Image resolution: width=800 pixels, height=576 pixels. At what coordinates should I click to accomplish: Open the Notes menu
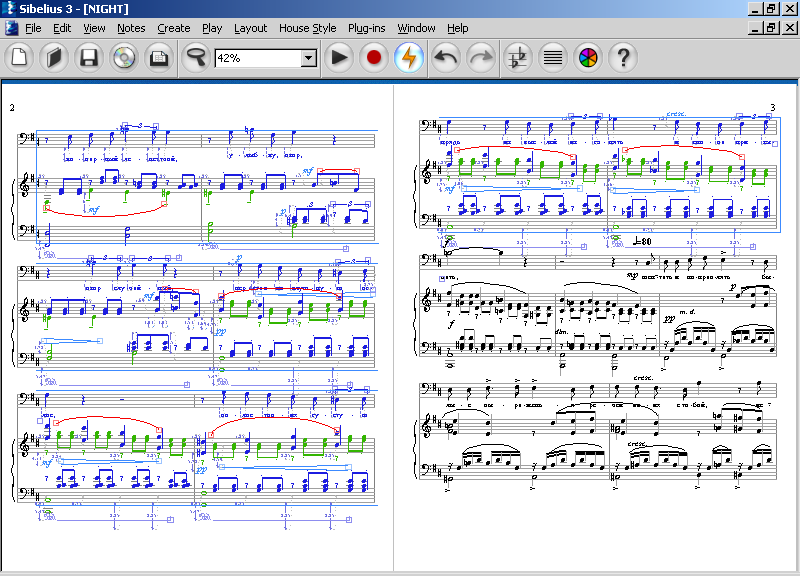pyautogui.click(x=131, y=28)
